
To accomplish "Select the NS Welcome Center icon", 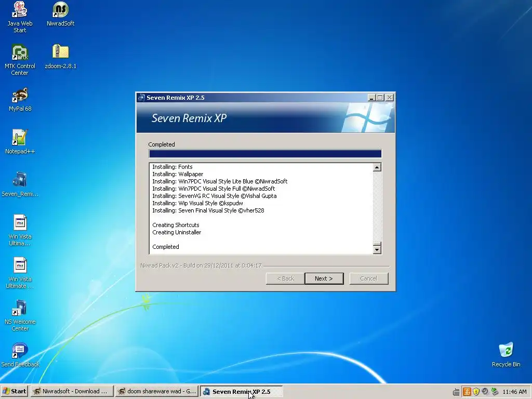I will [20, 315].
